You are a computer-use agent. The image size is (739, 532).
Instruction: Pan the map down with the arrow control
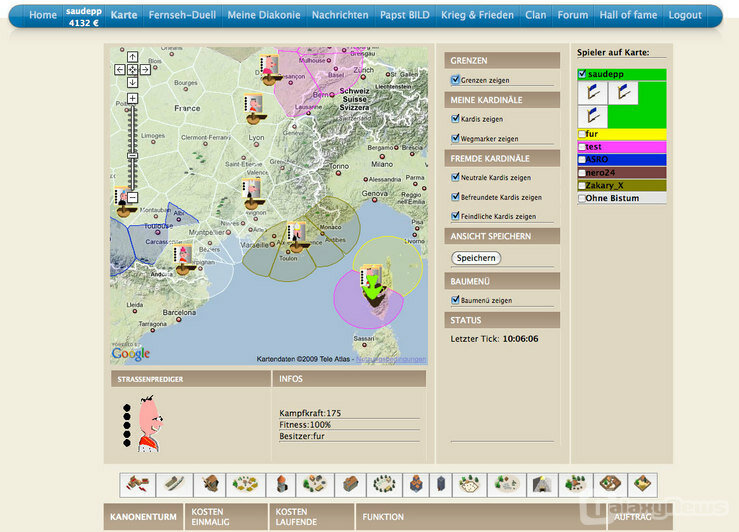[x=132, y=82]
